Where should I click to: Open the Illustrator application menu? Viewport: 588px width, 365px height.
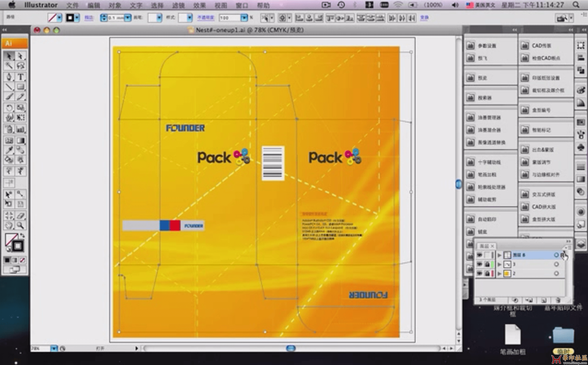click(41, 5)
